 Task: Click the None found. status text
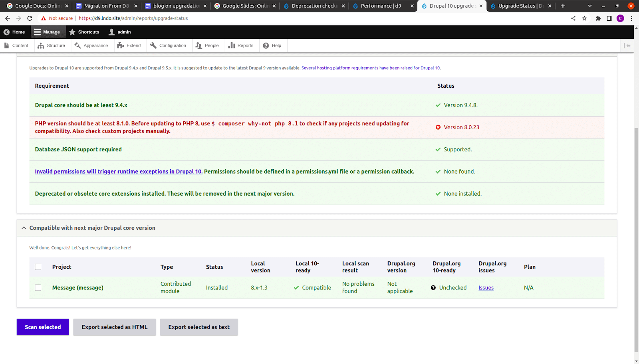(459, 172)
